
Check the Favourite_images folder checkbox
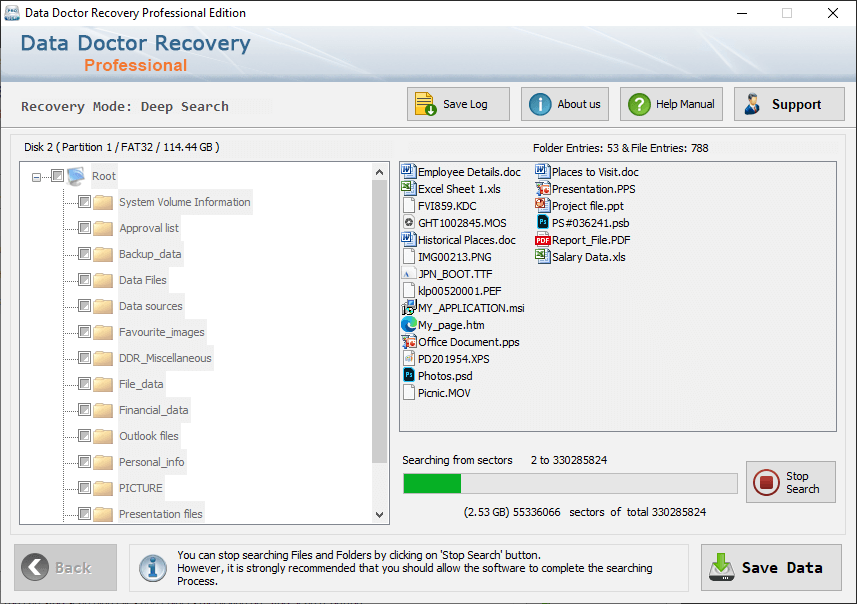pos(84,332)
